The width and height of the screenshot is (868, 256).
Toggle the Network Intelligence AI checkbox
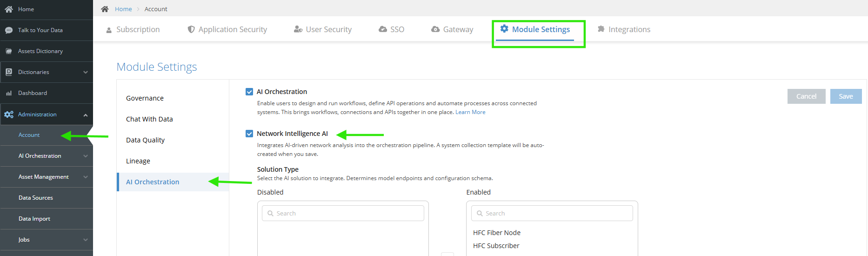(249, 134)
